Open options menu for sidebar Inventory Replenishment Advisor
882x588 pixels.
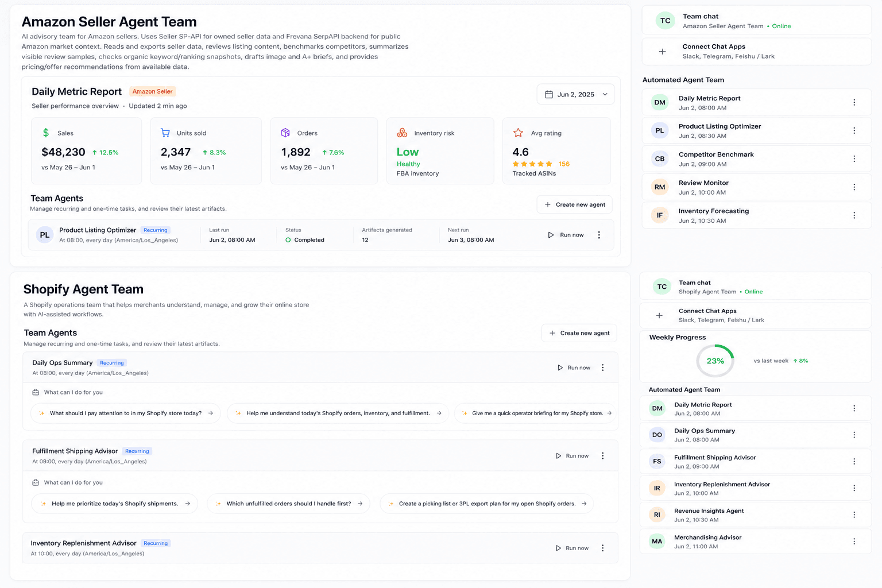(854, 489)
